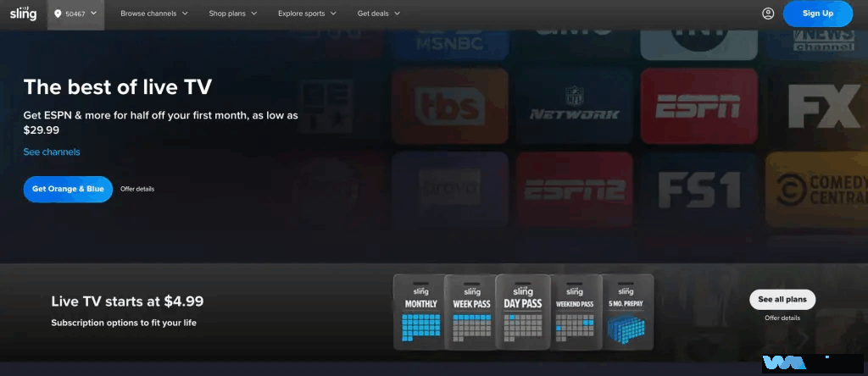Click the Sign Up button

[818, 14]
